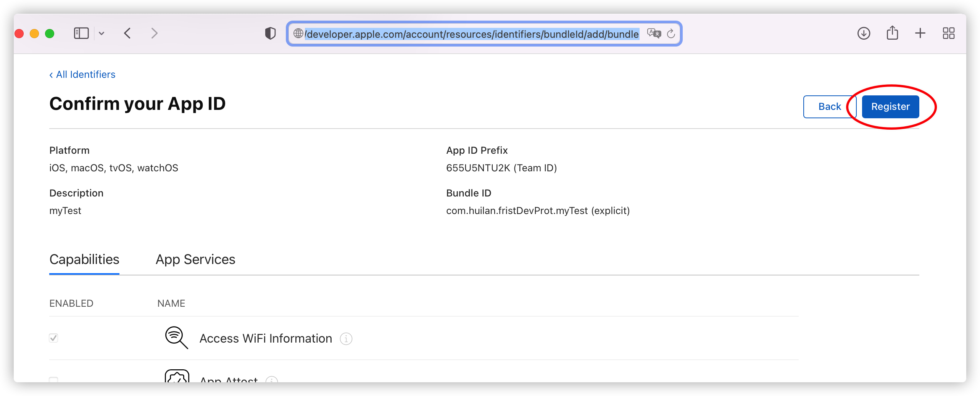Switch to the Capabilities tab
The width and height of the screenshot is (980, 396).
coord(84,259)
